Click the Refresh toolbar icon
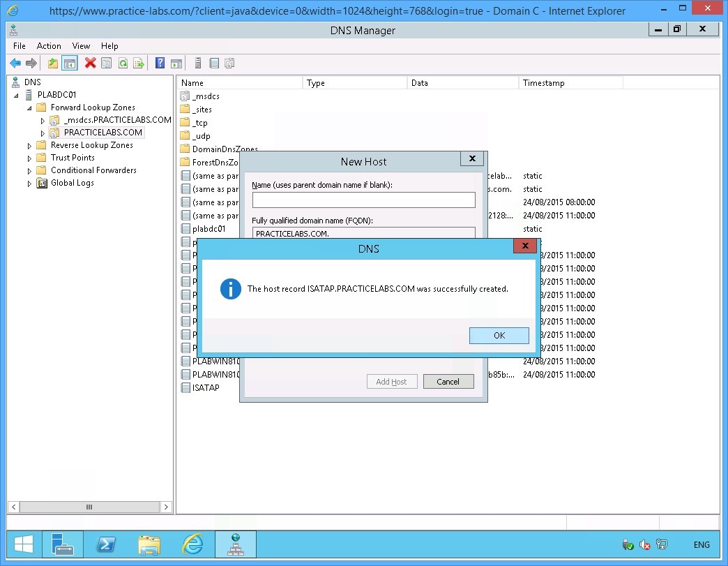 pos(123,64)
